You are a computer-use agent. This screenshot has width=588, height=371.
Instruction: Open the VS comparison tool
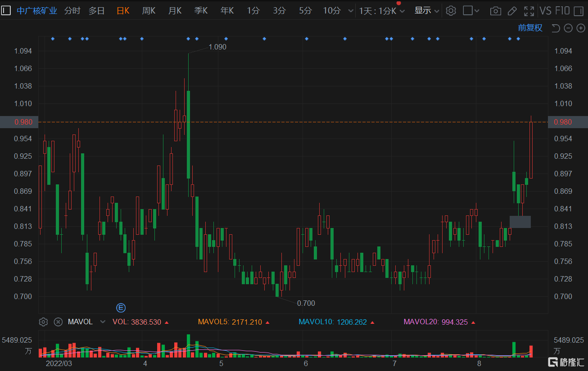tap(546, 11)
